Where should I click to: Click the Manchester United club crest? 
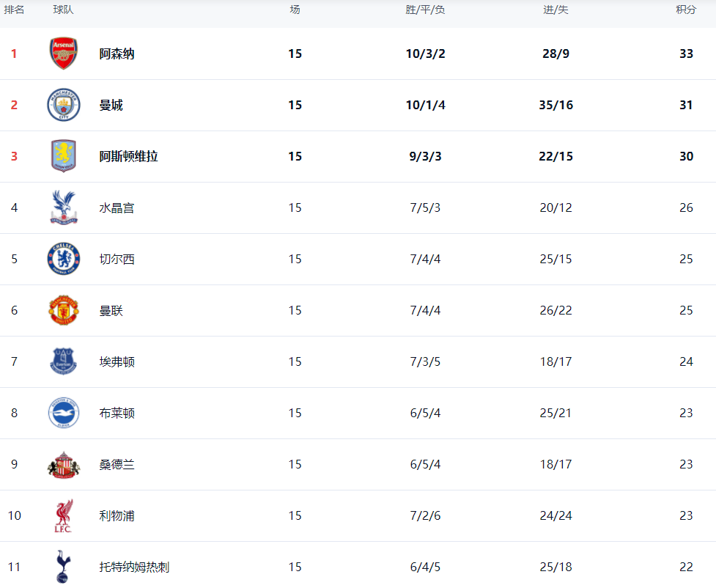point(64,310)
